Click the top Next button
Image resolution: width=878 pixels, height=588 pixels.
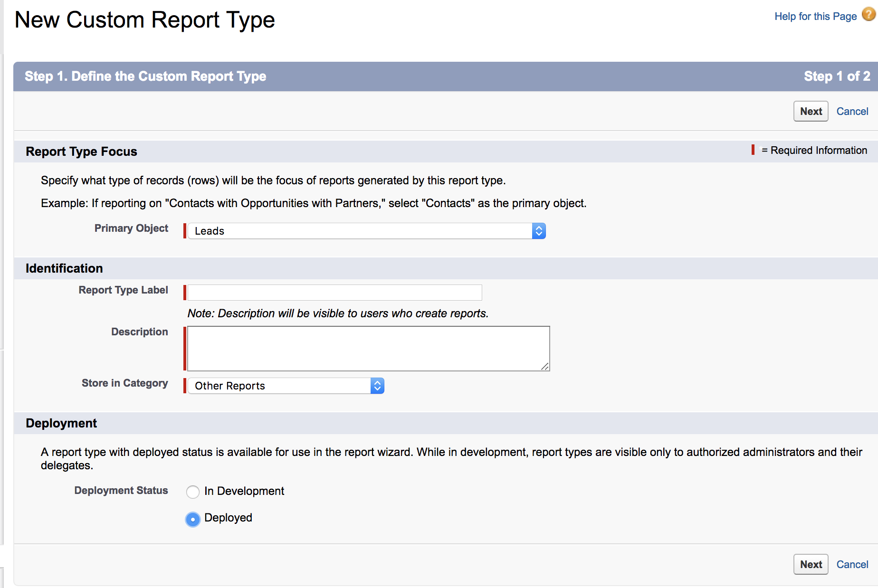pos(811,111)
